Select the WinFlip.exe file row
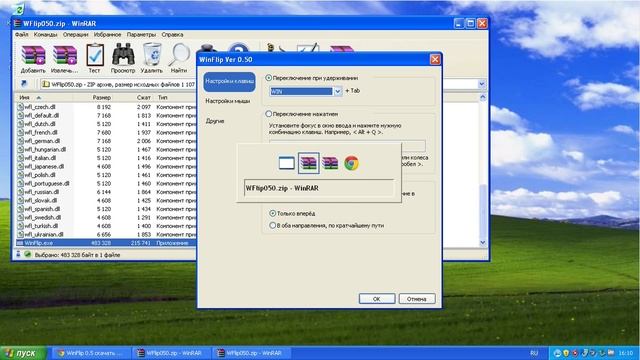This screenshot has width=640, height=360. click(x=106, y=243)
